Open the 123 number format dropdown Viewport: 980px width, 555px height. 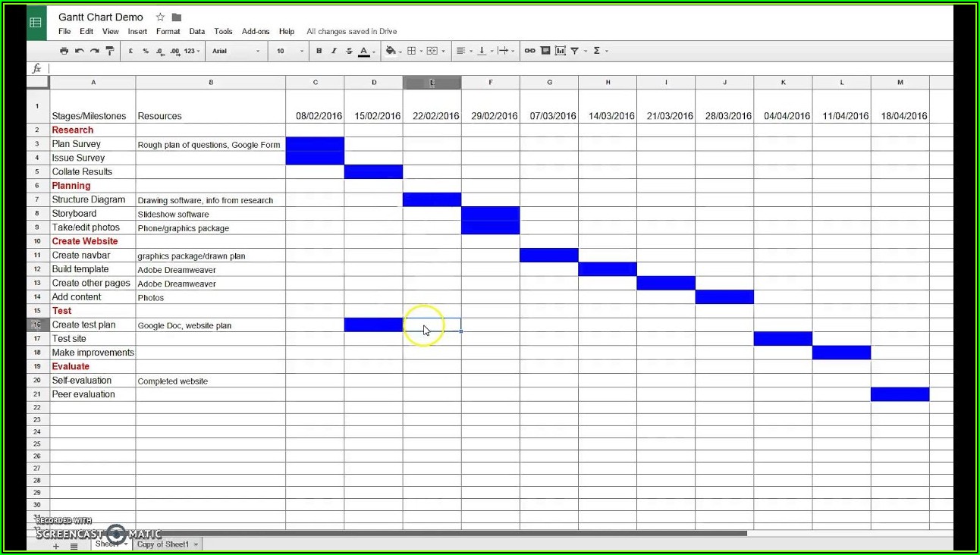pos(192,51)
